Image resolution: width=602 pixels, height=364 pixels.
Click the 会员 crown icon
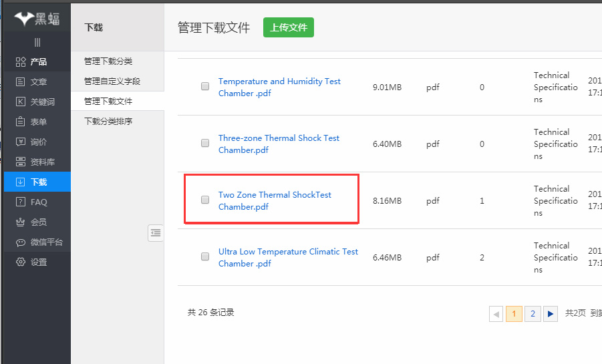pos(21,222)
